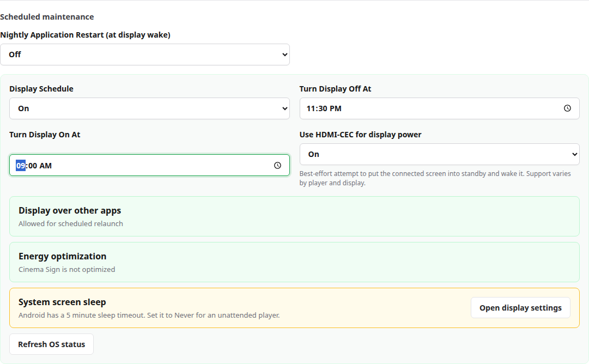The height and width of the screenshot is (364, 589).
Task: Open clock picker for Turn Display On At
Action: tap(277, 165)
